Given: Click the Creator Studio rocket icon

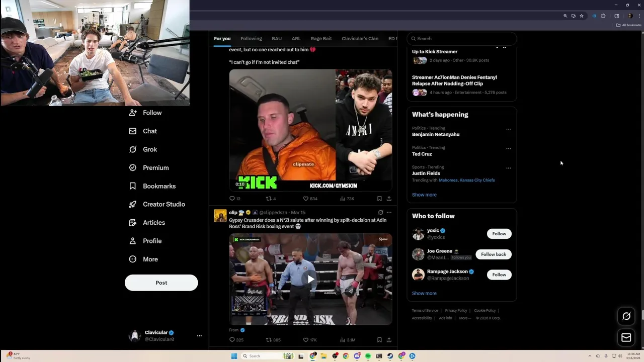Looking at the screenshot, I should (x=133, y=204).
